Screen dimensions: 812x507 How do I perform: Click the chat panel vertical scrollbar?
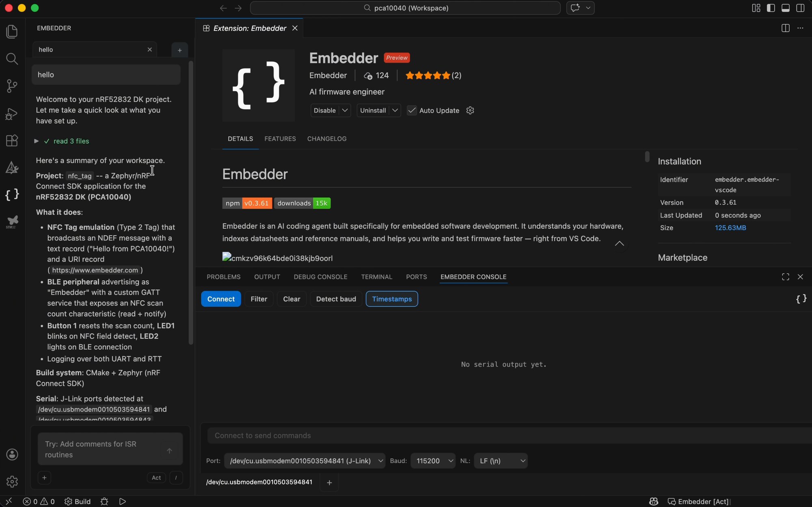(191, 203)
